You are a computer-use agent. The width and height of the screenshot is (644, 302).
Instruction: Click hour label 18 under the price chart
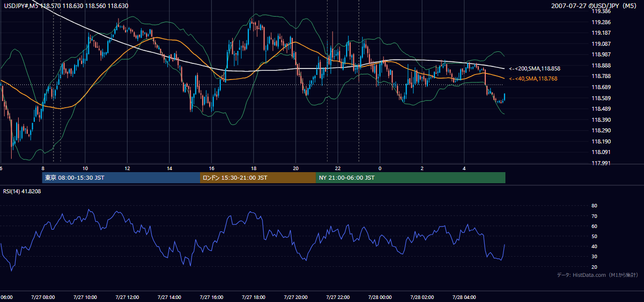[x=253, y=168]
